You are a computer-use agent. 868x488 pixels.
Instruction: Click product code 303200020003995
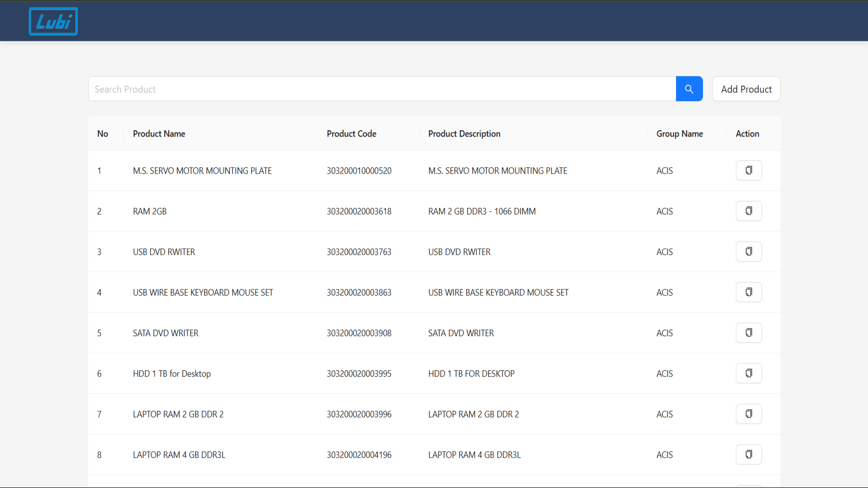point(359,374)
